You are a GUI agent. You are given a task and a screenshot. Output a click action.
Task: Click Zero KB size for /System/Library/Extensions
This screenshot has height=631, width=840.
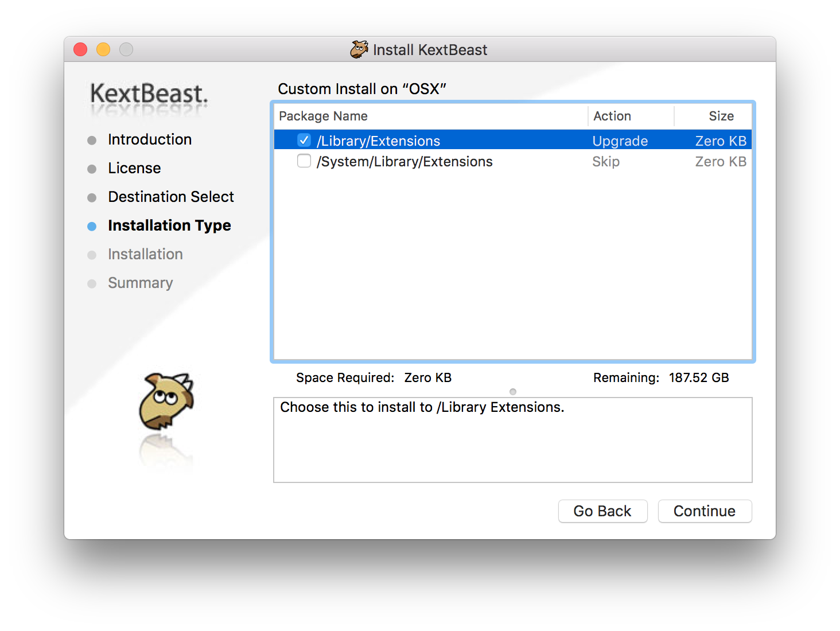coord(721,162)
